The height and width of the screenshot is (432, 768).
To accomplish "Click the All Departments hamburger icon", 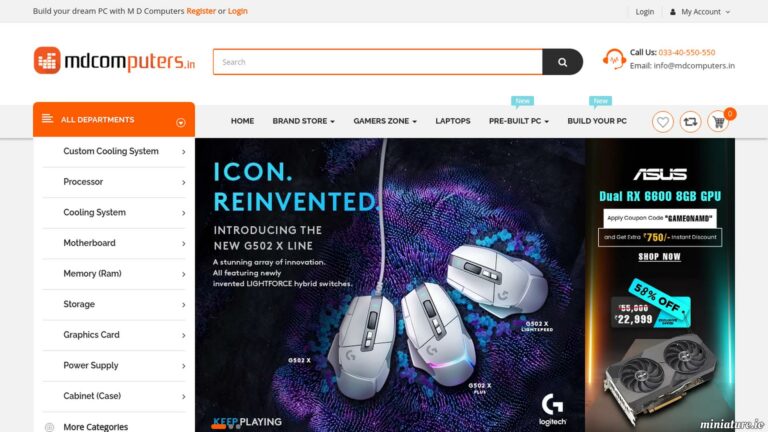I will click(47, 119).
